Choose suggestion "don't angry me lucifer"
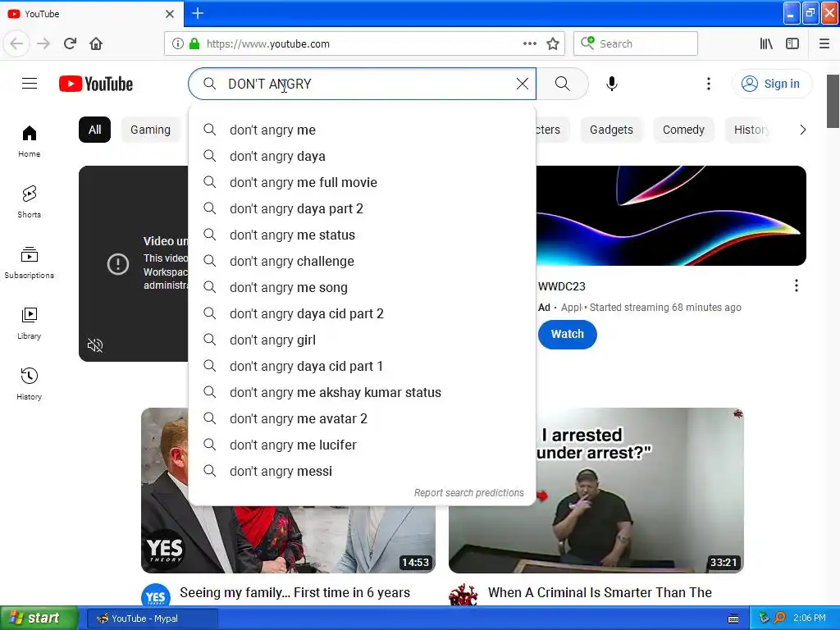The height and width of the screenshot is (630, 840). coord(362,445)
